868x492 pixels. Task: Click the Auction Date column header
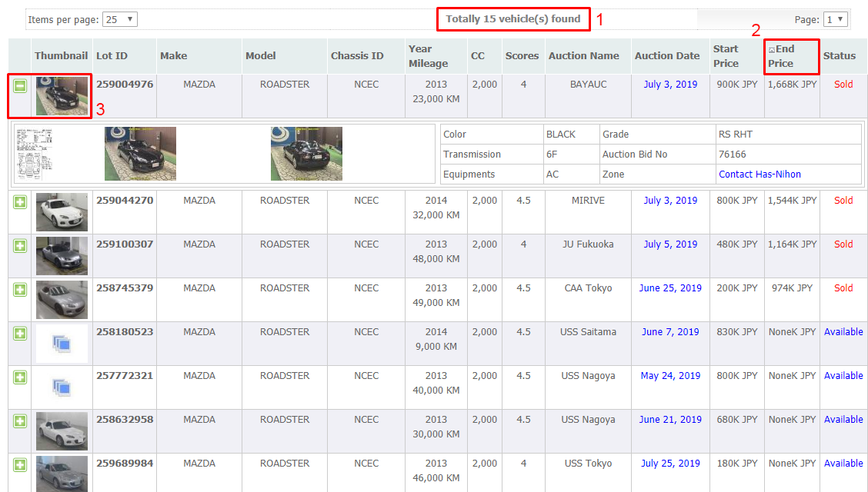(x=667, y=56)
